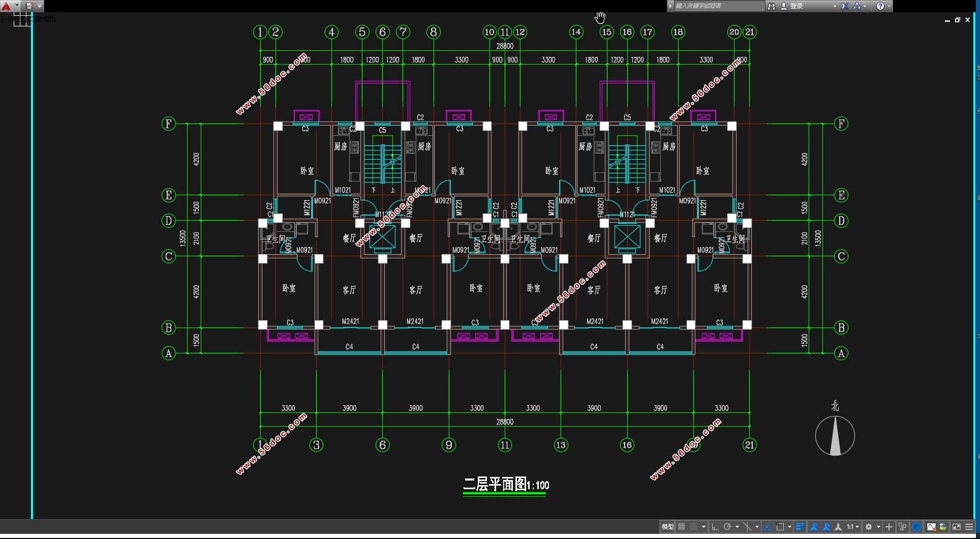980x539 pixels.
Task: Toggle the grid display in status bar
Action: click(x=682, y=527)
